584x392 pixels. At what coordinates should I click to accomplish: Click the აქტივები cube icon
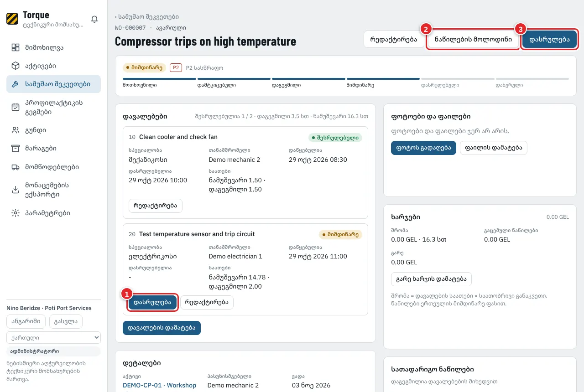16,66
